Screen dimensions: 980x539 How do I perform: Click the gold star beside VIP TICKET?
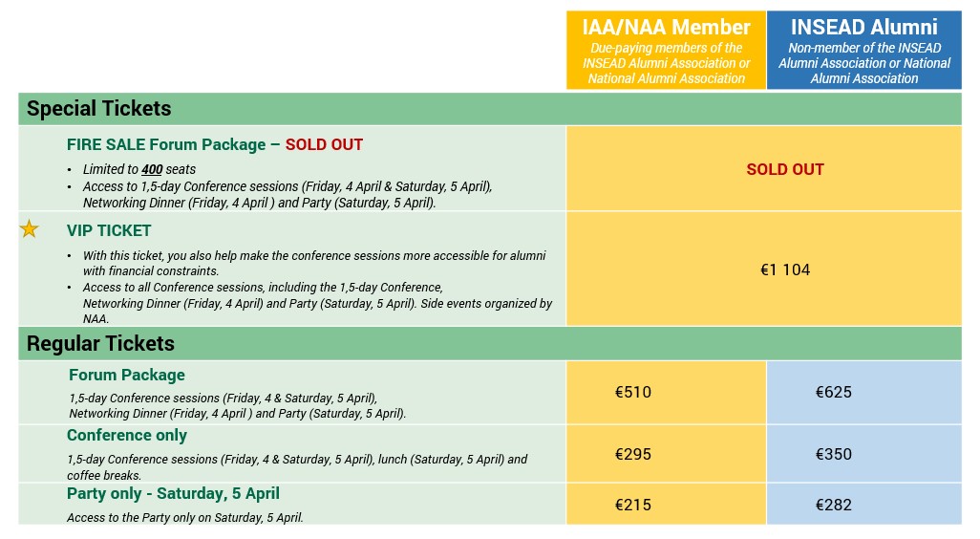(x=30, y=229)
